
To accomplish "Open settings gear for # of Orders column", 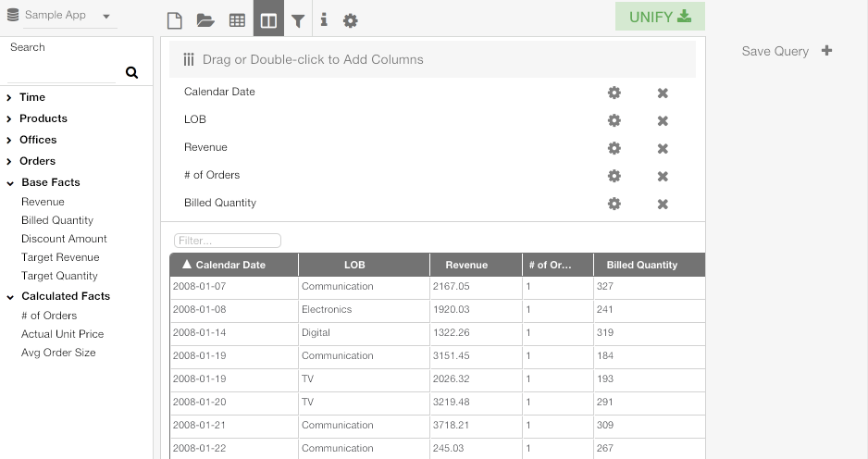I will pyautogui.click(x=614, y=176).
